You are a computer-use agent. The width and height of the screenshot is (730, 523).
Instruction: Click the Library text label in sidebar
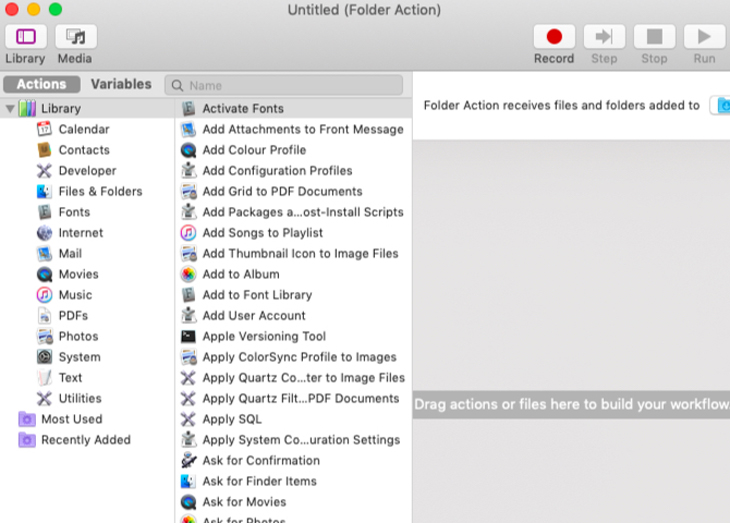click(61, 109)
